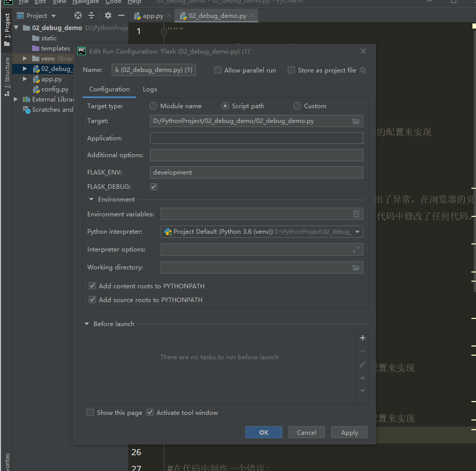Uncheck the FLASK_DEBUG checkbox
The height and width of the screenshot is (471, 476).
pos(154,187)
